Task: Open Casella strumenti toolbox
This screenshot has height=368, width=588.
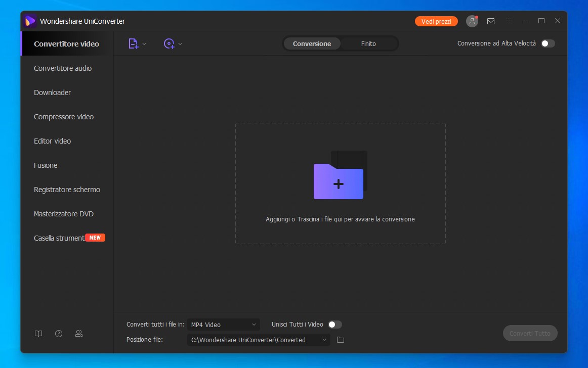Action: pos(59,238)
